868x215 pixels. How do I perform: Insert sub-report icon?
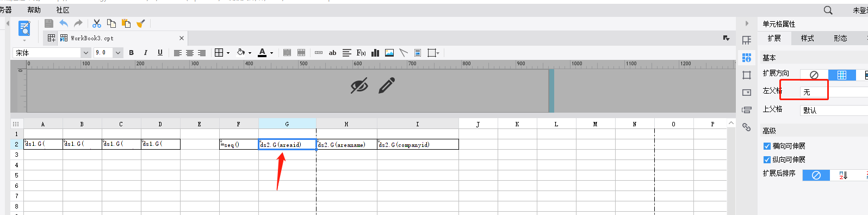click(418, 53)
